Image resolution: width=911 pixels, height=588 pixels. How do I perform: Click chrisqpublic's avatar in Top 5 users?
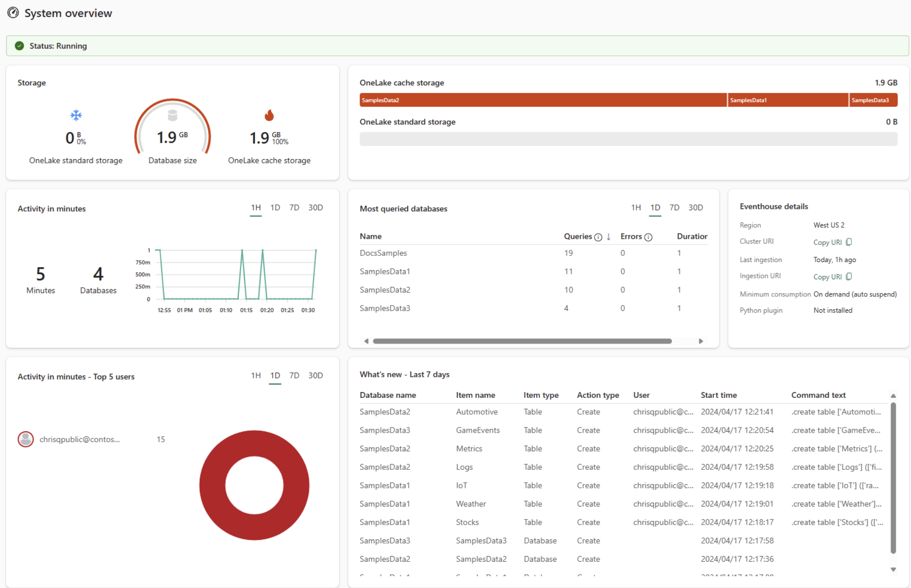pos(26,439)
